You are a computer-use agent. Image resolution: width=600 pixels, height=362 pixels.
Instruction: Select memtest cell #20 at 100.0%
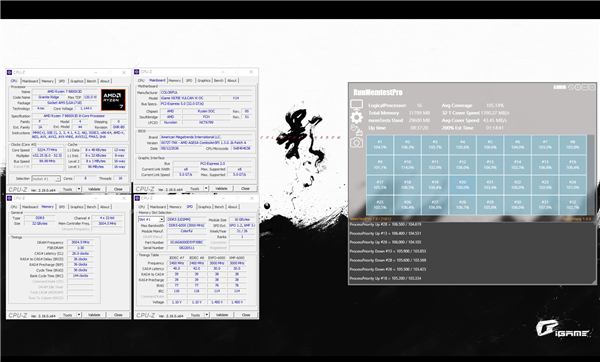pos(463,185)
